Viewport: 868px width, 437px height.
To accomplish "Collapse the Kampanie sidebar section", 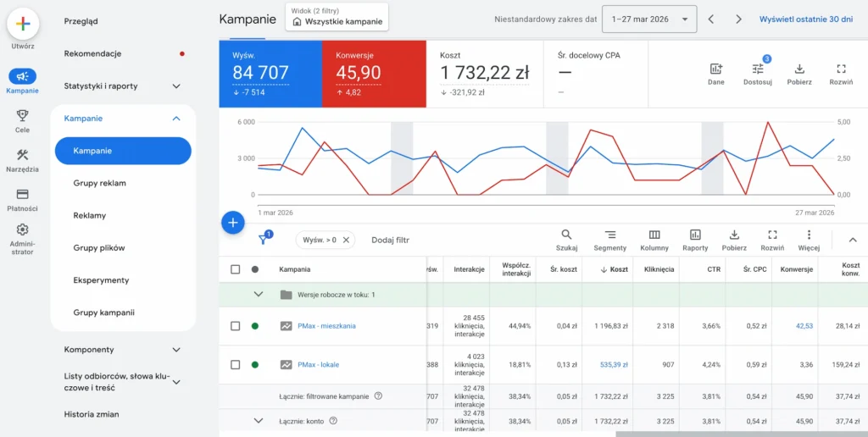I will (x=176, y=119).
